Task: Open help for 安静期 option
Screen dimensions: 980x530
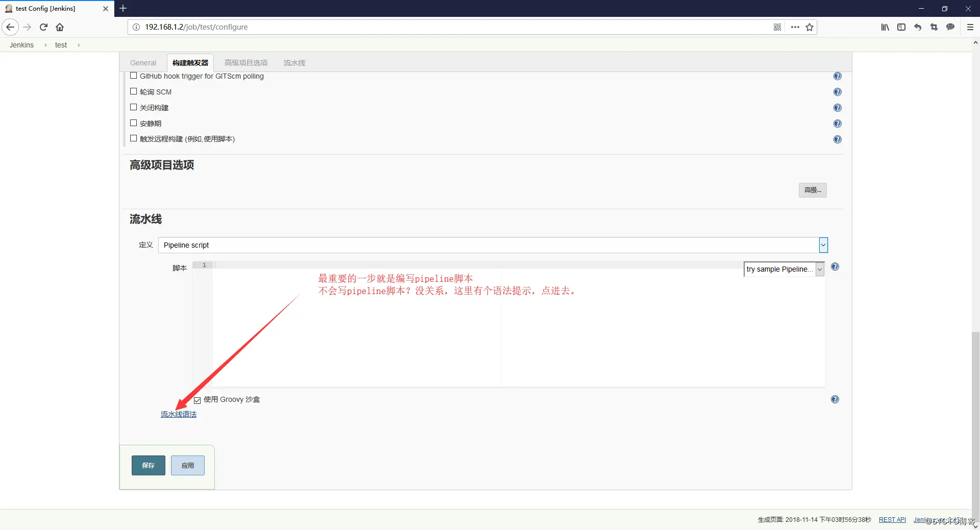Action: (838, 124)
